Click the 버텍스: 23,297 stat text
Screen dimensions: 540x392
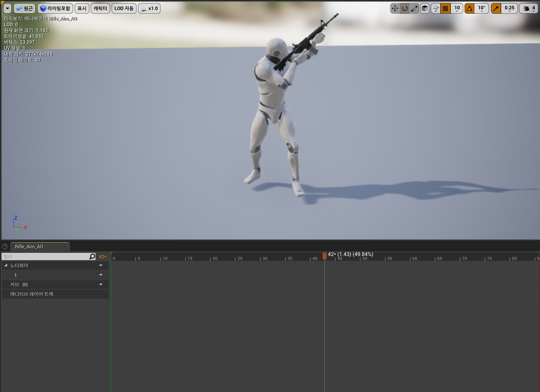[19, 42]
